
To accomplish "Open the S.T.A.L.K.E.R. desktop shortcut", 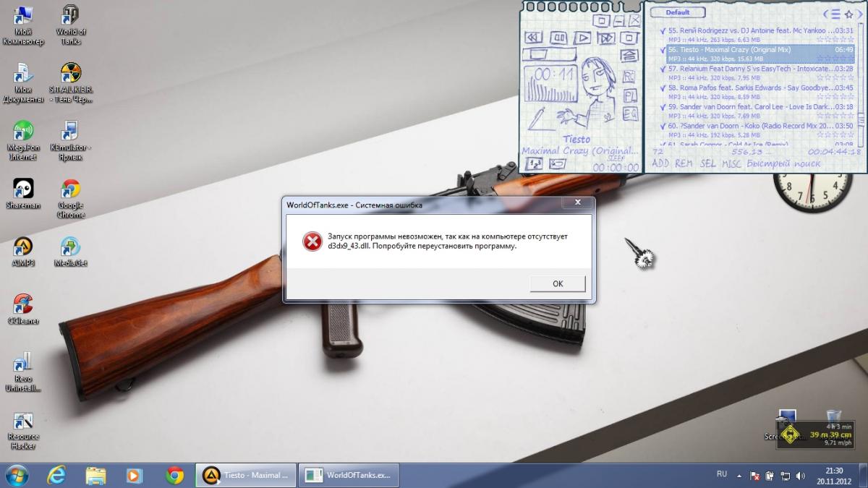I will tap(70, 82).
